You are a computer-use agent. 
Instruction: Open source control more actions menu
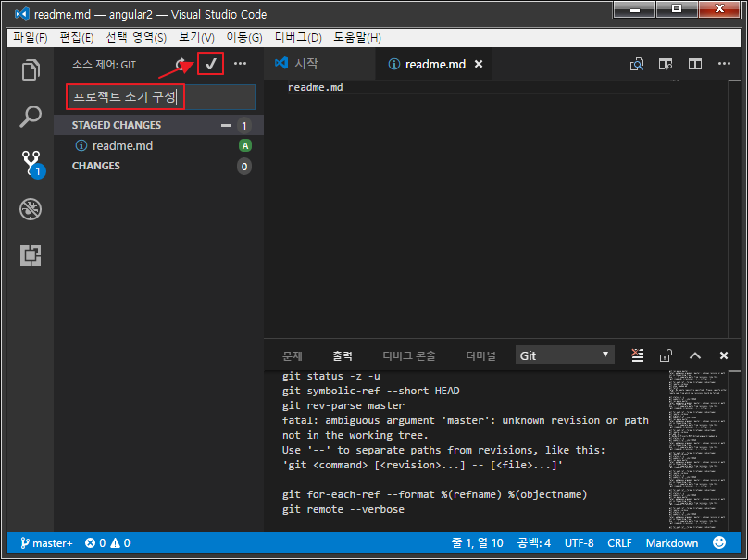pyautogui.click(x=241, y=65)
